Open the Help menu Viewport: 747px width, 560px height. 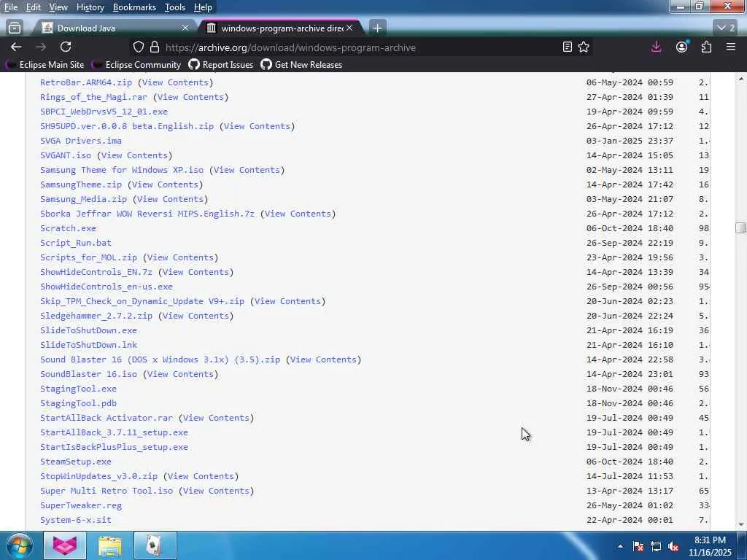[203, 7]
